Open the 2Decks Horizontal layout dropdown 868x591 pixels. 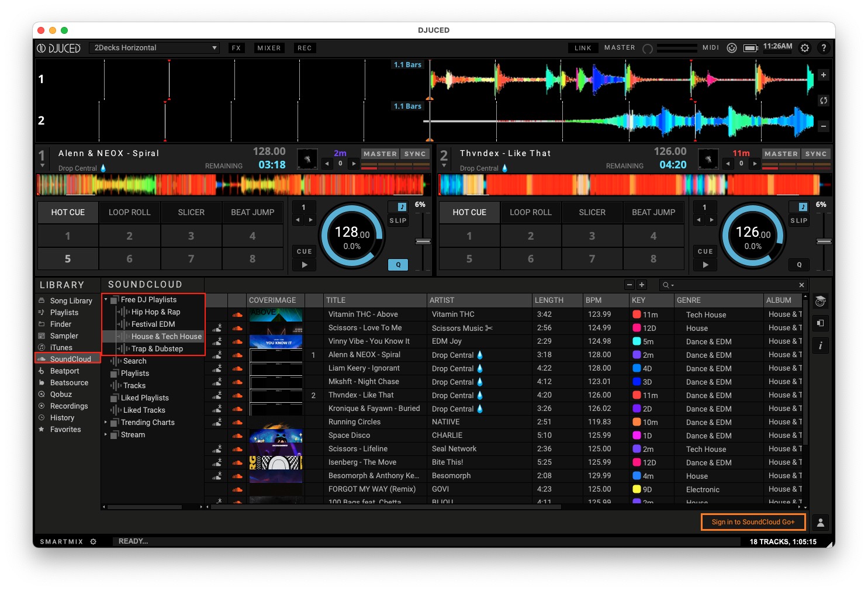tap(154, 48)
